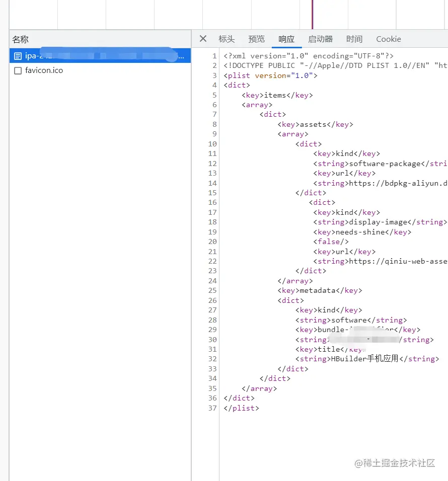Click the items key line
The height and width of the screenshot is (481, 448).
277,95
